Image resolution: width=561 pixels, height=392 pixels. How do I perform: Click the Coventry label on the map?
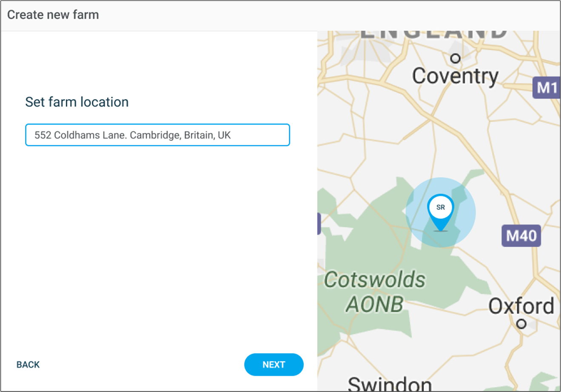[x=455, y=77]
